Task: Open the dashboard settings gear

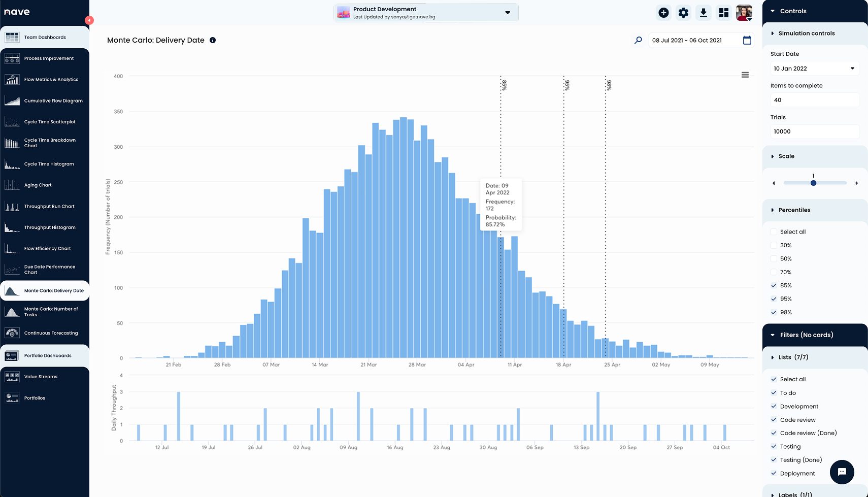Action: tap(683, 12)
